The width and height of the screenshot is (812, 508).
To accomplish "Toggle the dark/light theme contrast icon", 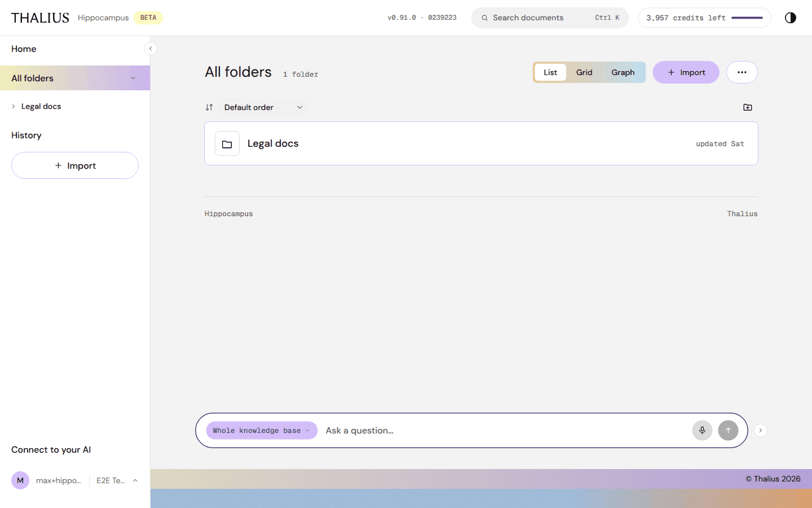I will (791, 17).
